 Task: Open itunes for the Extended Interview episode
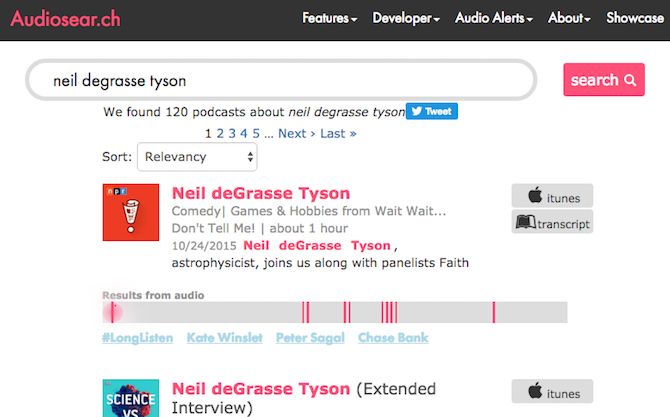(552, 391)
